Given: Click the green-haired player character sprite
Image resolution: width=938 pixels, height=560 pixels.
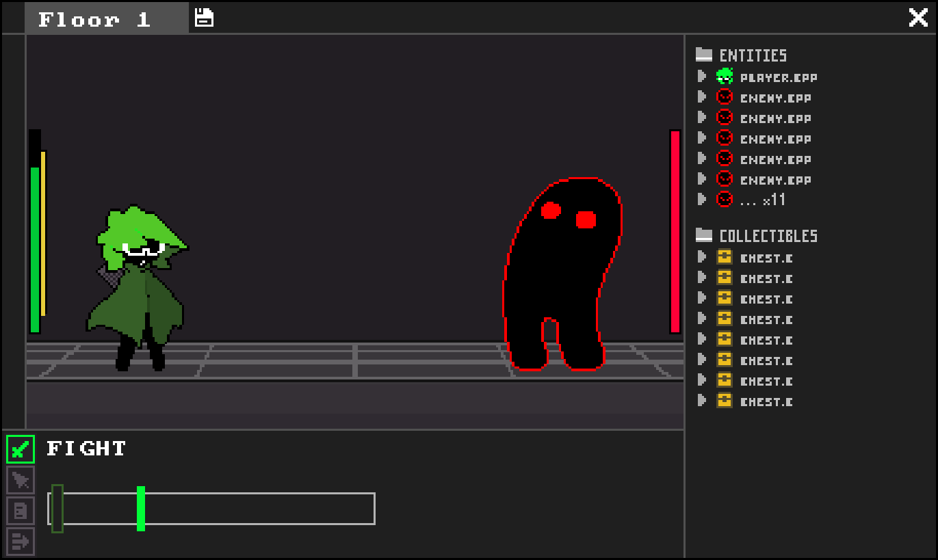Looking at the screenshot, I should click(x=137, y=288).
